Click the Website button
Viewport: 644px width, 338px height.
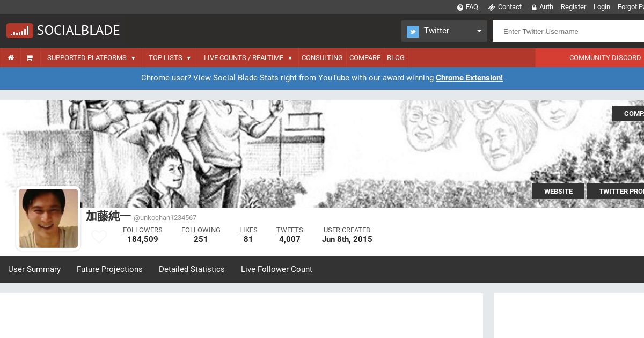click(x=558, y=191)
